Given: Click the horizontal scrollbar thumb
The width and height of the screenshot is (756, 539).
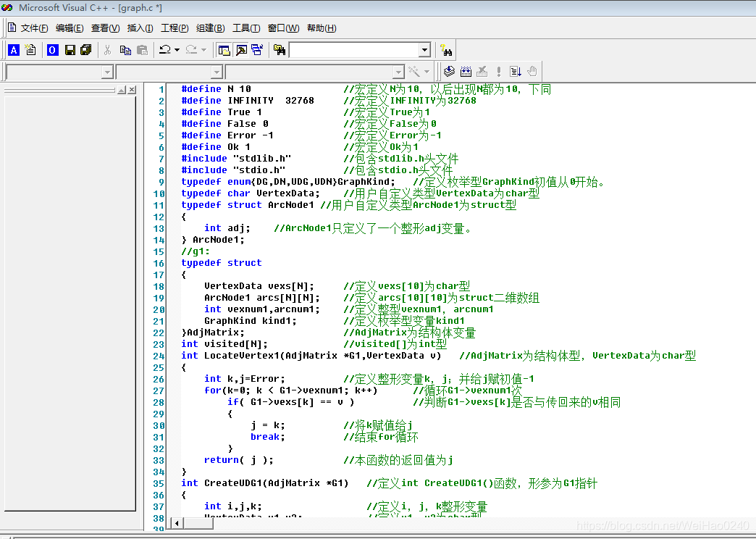Looking at the screenshot, I should [198, 523].
